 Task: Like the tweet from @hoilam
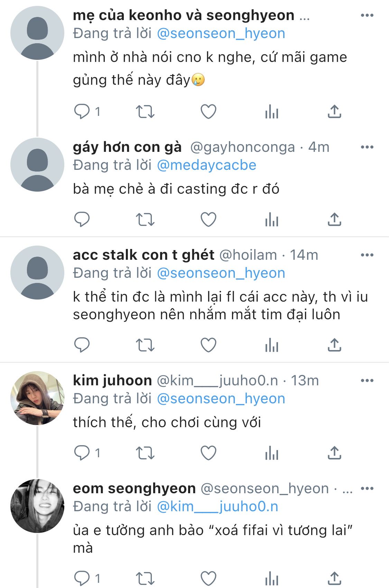[209, 345]
